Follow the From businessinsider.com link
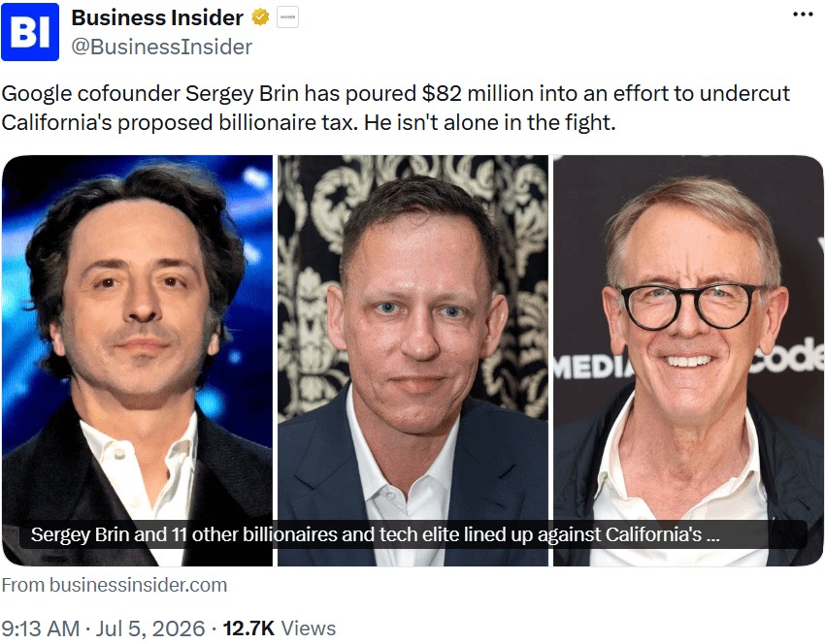Screen dimensions: 825x644 tap(115, 585)
